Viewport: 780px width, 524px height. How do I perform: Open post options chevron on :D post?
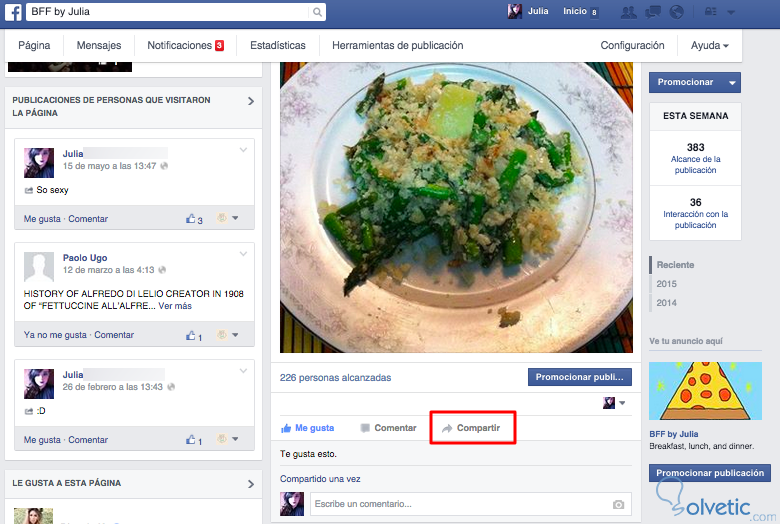(x=243, y=371)
